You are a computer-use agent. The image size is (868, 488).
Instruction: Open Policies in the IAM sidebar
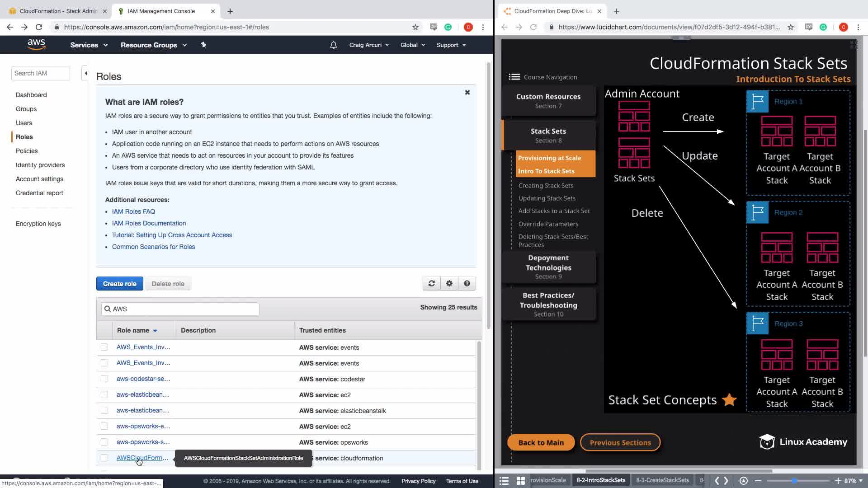[x=27, y=151]
